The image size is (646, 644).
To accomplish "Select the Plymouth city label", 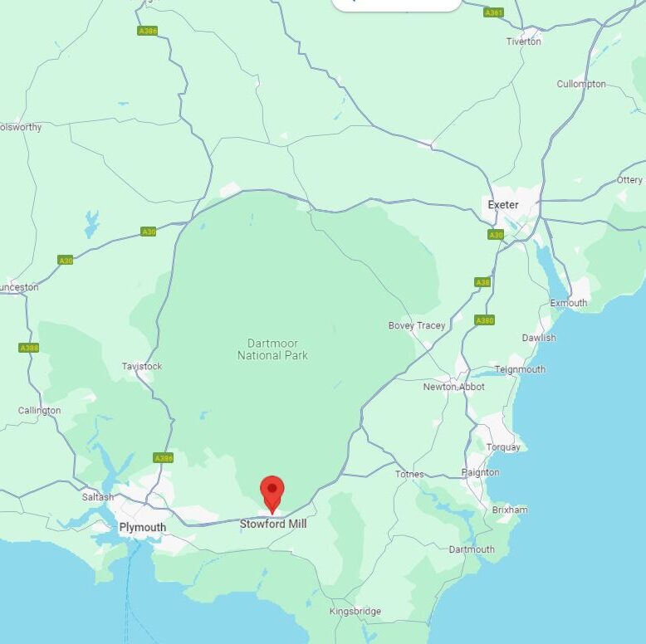I will pyautogui.click(x=143, y=527).
